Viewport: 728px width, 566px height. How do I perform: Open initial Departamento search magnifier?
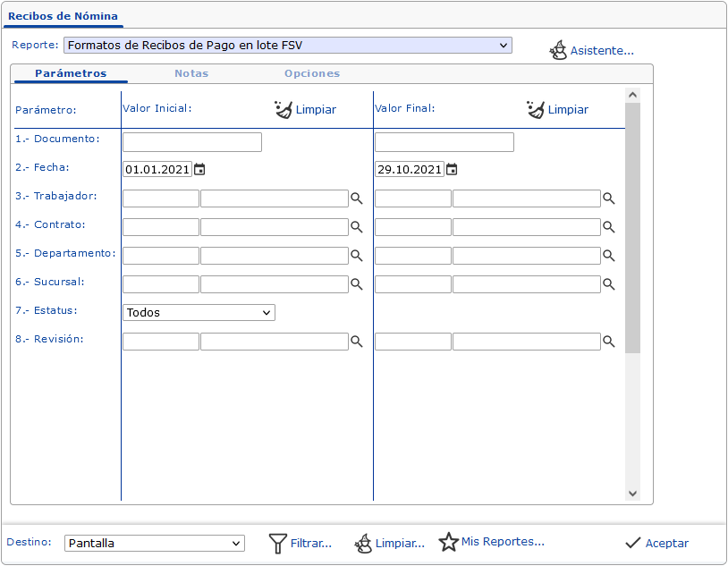click(x=356, y=256)
